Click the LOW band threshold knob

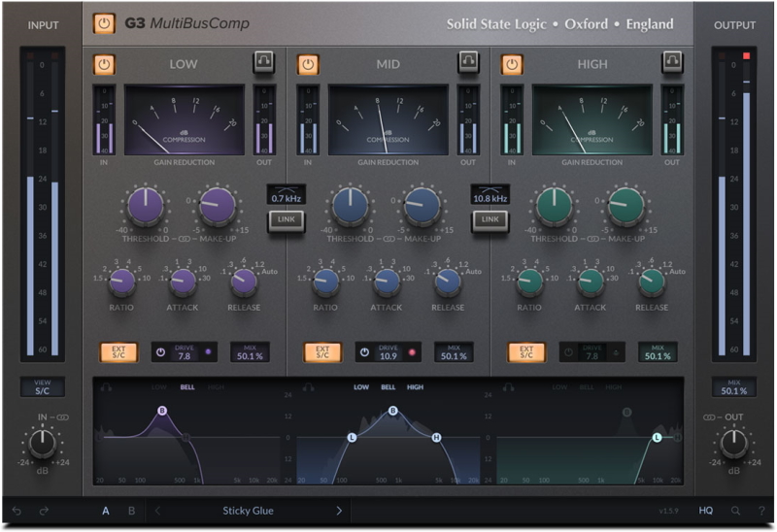pos(145,206)
